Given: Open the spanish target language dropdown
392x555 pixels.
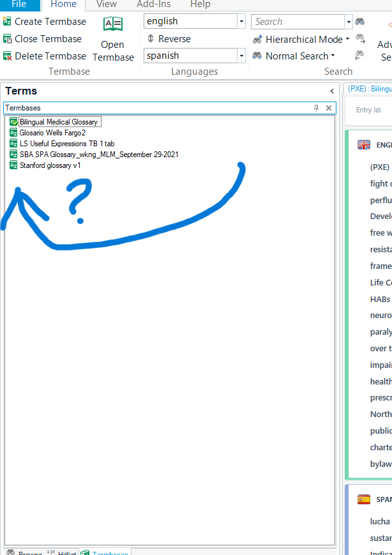Looking at the screenshot, I should point(241,56).
